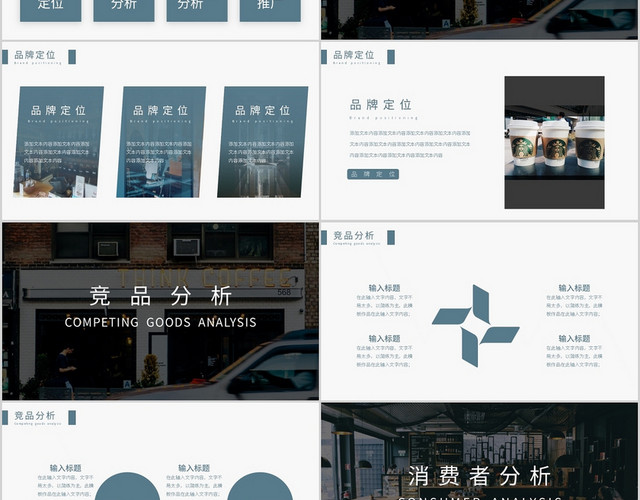
Task: Click the large 品牌定位 heading beside the Starbucks photo
Action: point(380,105)
